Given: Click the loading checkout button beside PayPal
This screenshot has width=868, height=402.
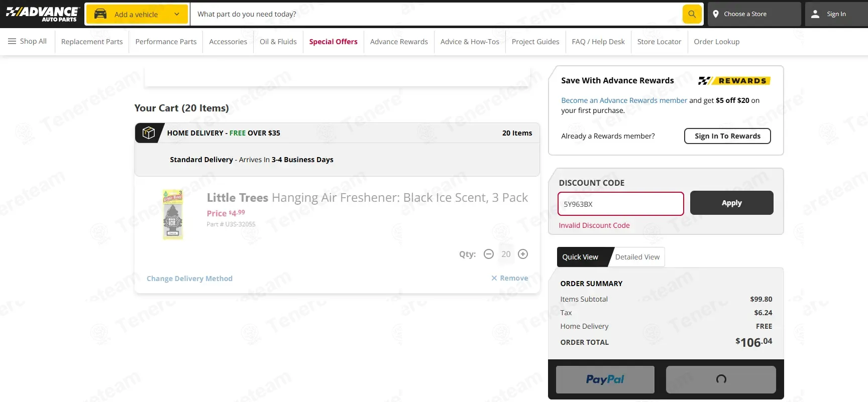Looking at the screenshot, I should coord(721,379).
